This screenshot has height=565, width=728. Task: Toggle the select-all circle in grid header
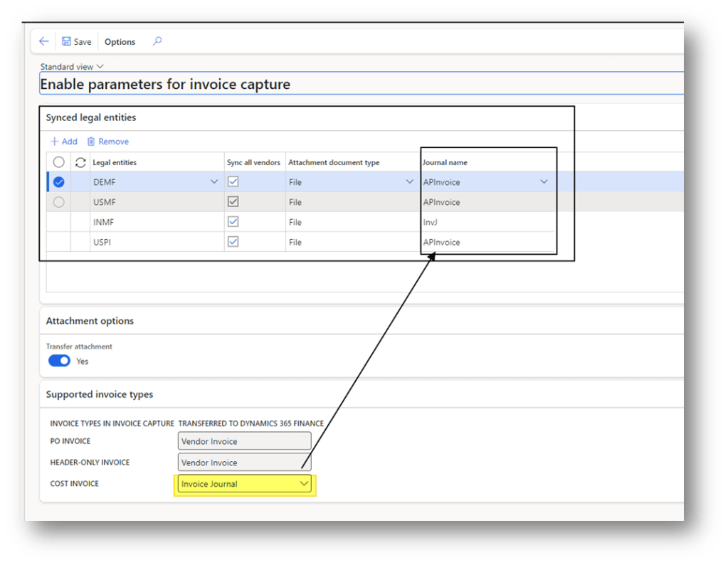(59, 162)
